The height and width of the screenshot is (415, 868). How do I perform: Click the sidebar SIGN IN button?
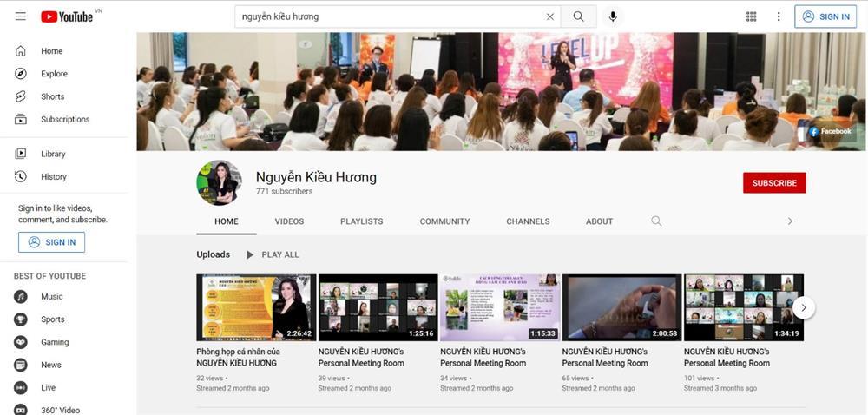point(51,242)
